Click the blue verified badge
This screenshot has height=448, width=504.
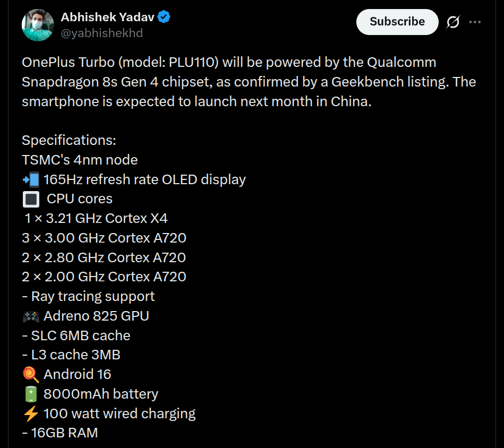click(164, 17)
